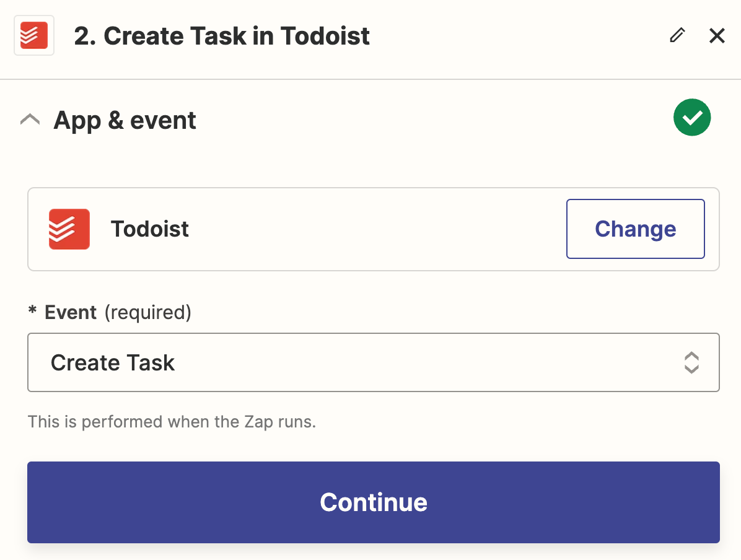Click the red asterisk before Event
The image size is (741, 560).
[33, 311]
